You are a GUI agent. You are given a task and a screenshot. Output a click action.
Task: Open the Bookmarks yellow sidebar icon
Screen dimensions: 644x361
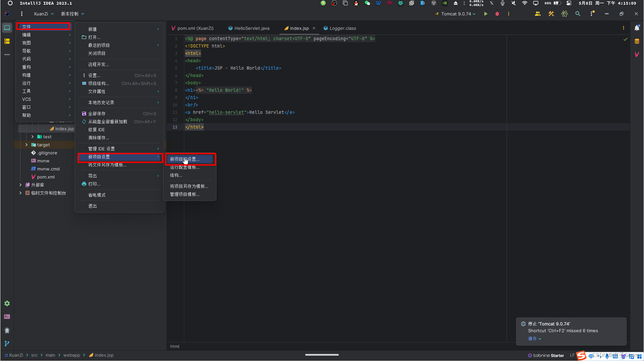click(7, 41)
